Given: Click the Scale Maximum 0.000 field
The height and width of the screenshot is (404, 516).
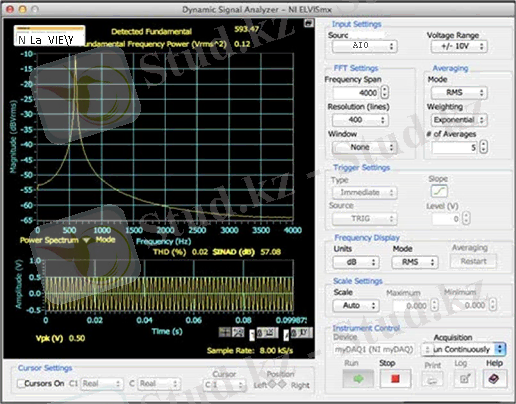Looking at the screenshot, I should coord(411,306).
